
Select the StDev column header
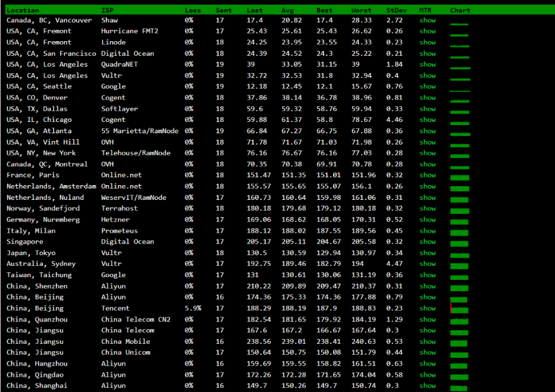[x=395, y=10]
